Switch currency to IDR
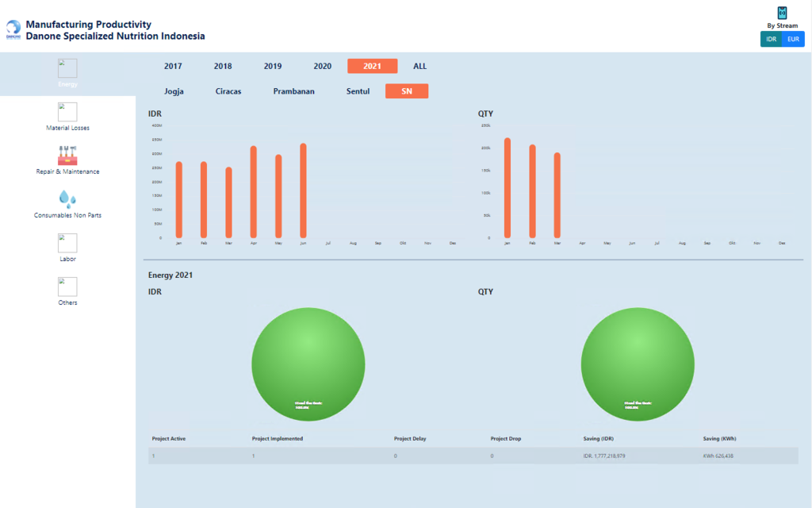 click(x=771, y=39)
